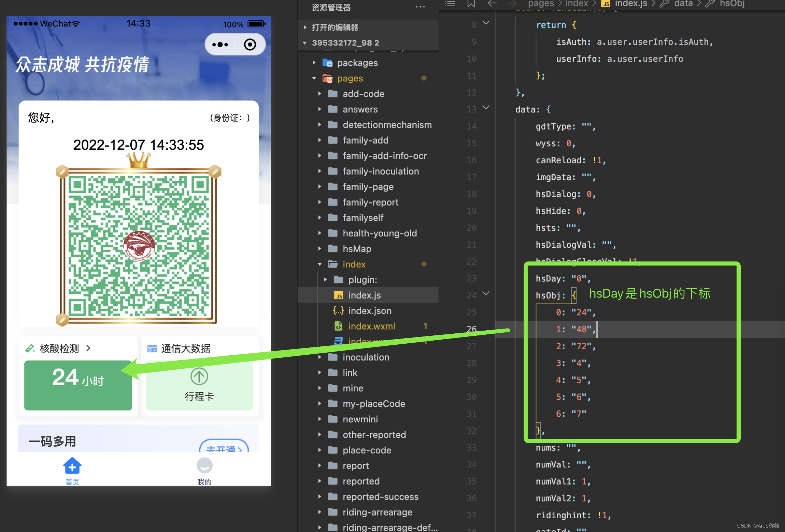Click the ridinghint: !1 code line

573,515
